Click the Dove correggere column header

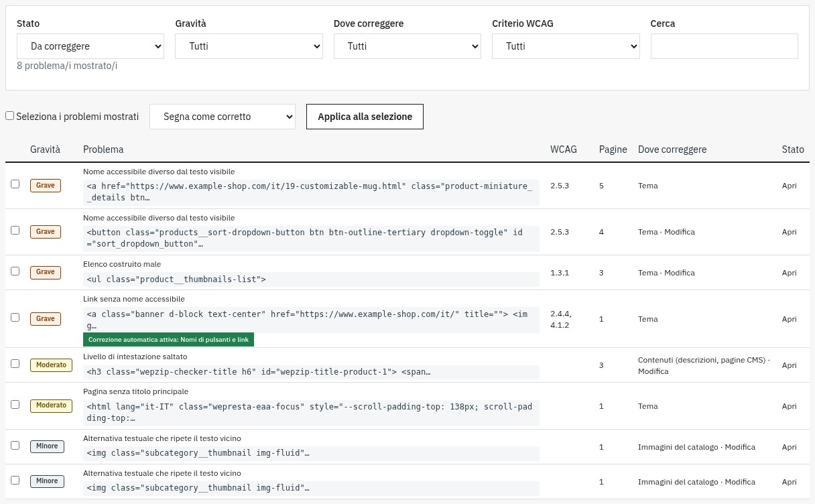click(x=672, y=149)
